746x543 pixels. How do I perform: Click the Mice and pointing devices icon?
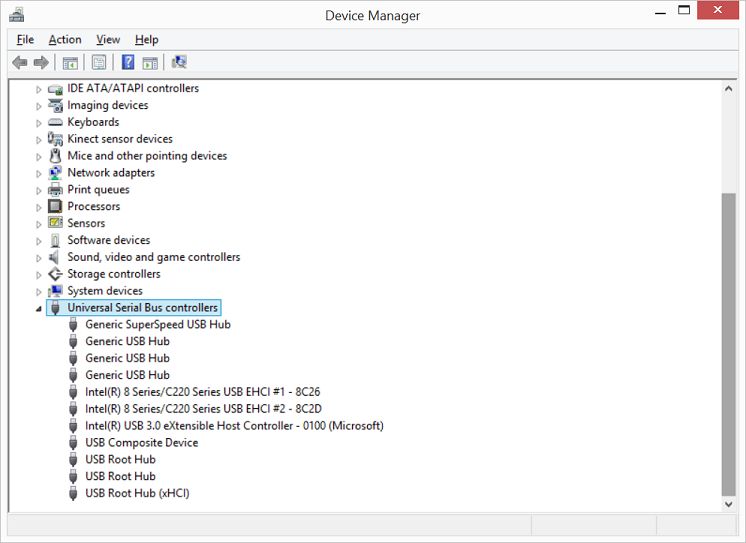pos(55,156)
